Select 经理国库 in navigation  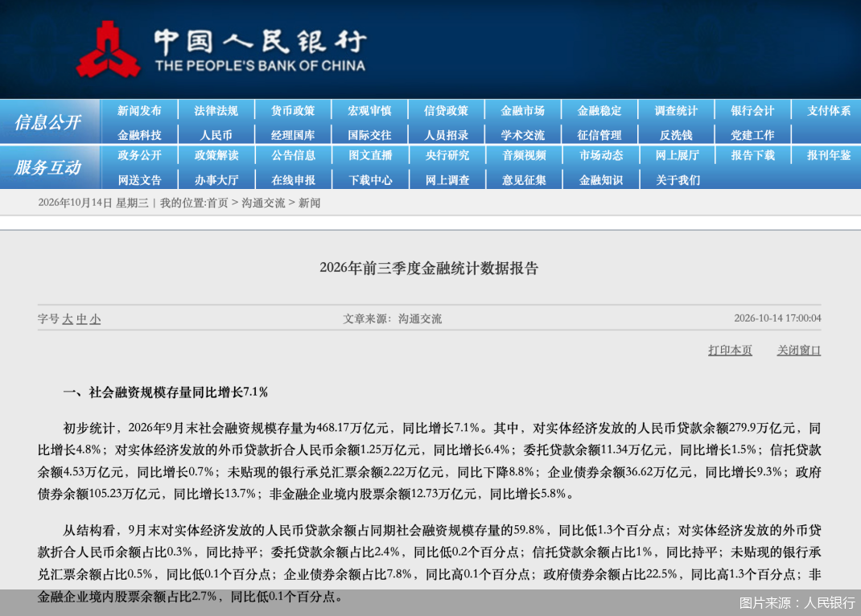tap(293, 135)
